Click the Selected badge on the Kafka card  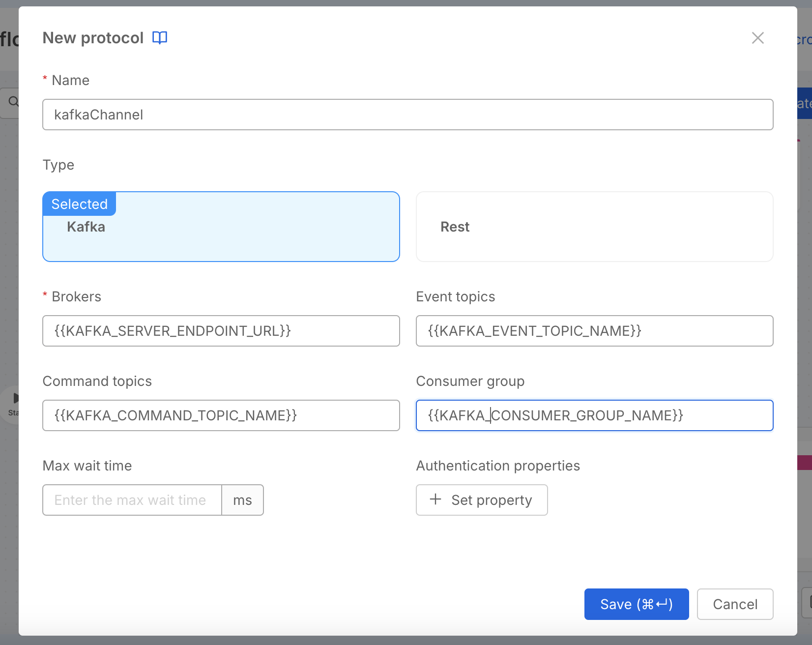(79, 204)
